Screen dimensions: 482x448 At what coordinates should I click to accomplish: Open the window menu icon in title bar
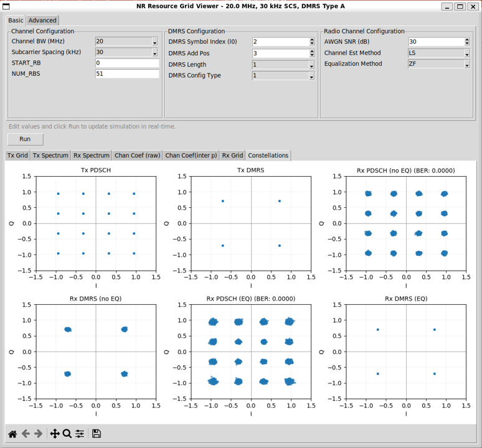(6, 6)
